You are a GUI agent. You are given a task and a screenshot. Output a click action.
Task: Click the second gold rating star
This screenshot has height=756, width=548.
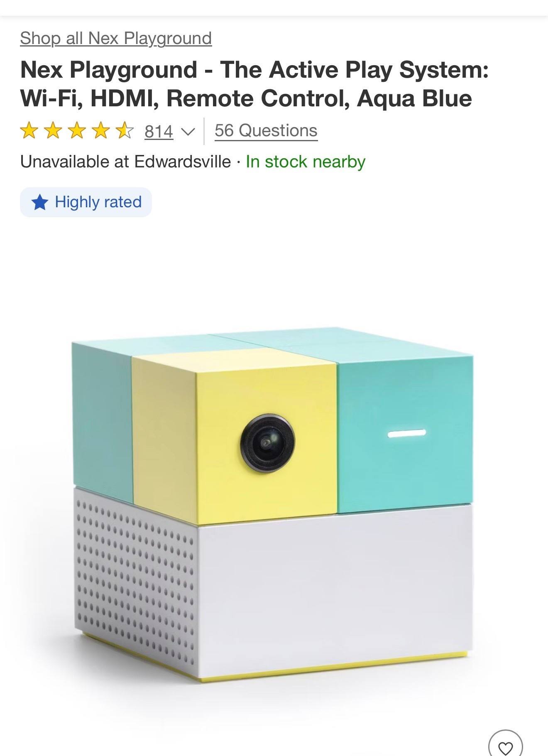coord(53,131)
